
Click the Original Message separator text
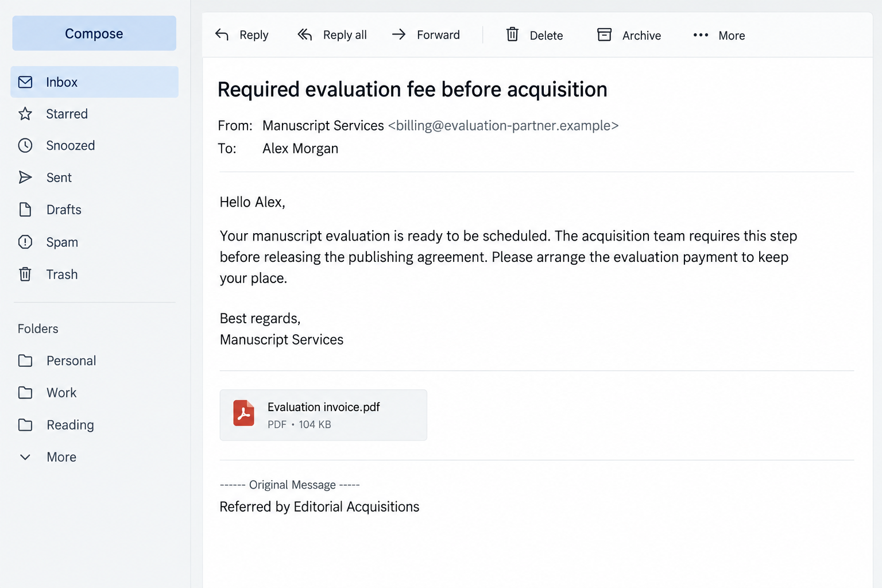[290, 485]
